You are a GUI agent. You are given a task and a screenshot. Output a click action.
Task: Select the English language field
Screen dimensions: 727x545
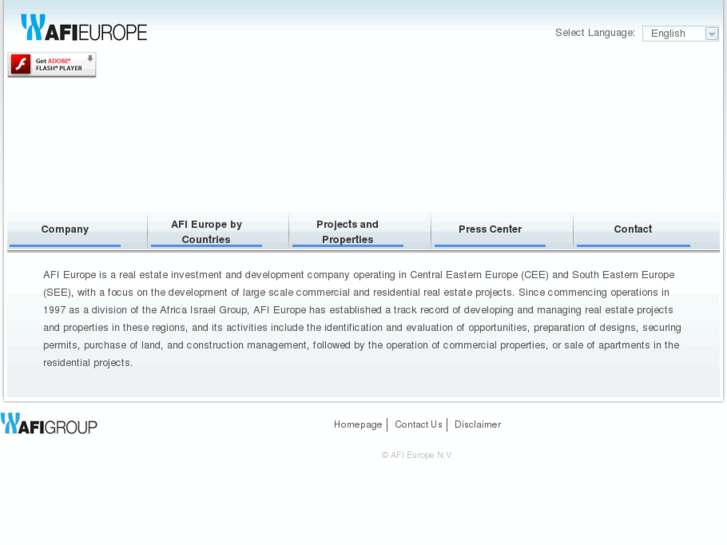click(x=680, y=33)
